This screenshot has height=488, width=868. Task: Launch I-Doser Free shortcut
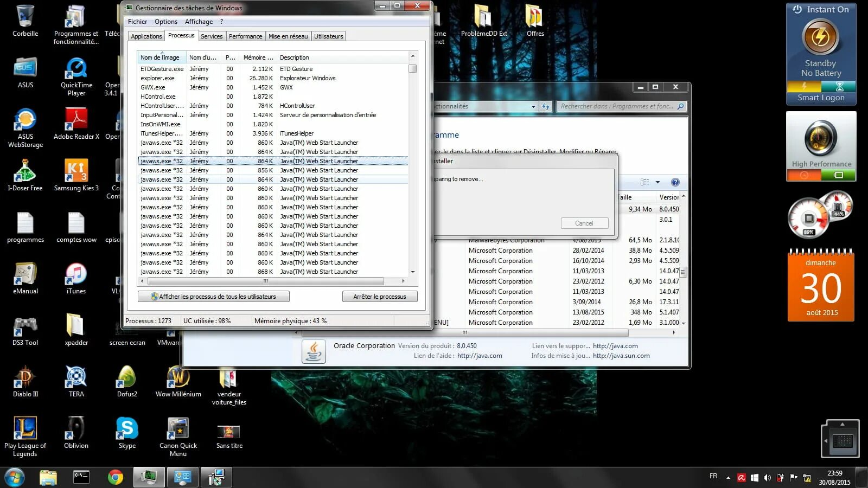[25, 175]
